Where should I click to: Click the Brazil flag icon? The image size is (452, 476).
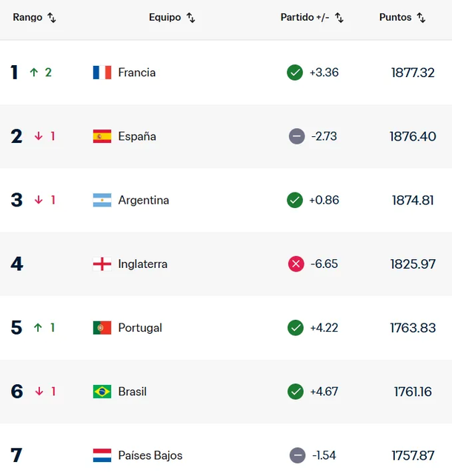(x=102, y=392)
